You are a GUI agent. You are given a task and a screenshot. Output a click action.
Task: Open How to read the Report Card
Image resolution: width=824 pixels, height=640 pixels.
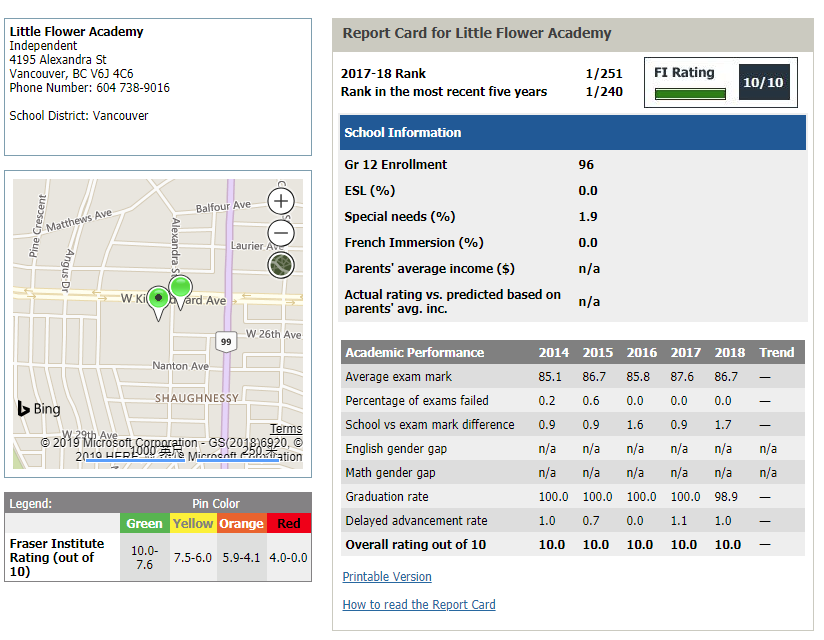(419, 604)
